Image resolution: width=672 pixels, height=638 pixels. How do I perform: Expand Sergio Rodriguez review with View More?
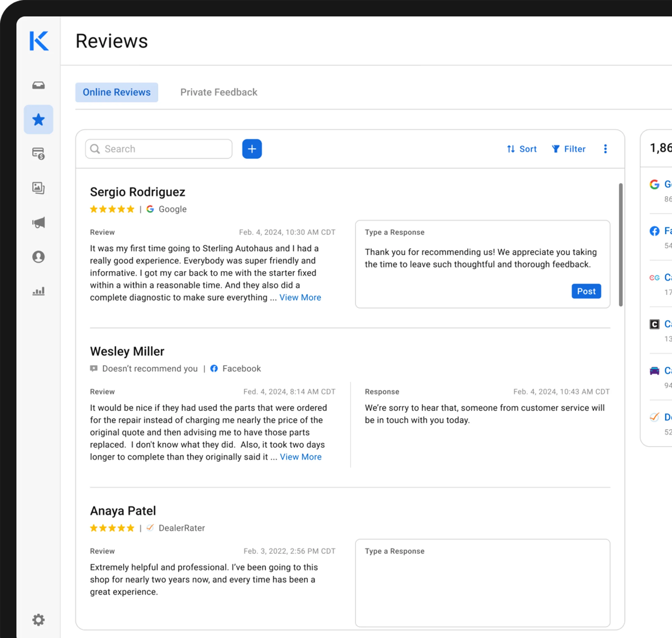(300, 298)
